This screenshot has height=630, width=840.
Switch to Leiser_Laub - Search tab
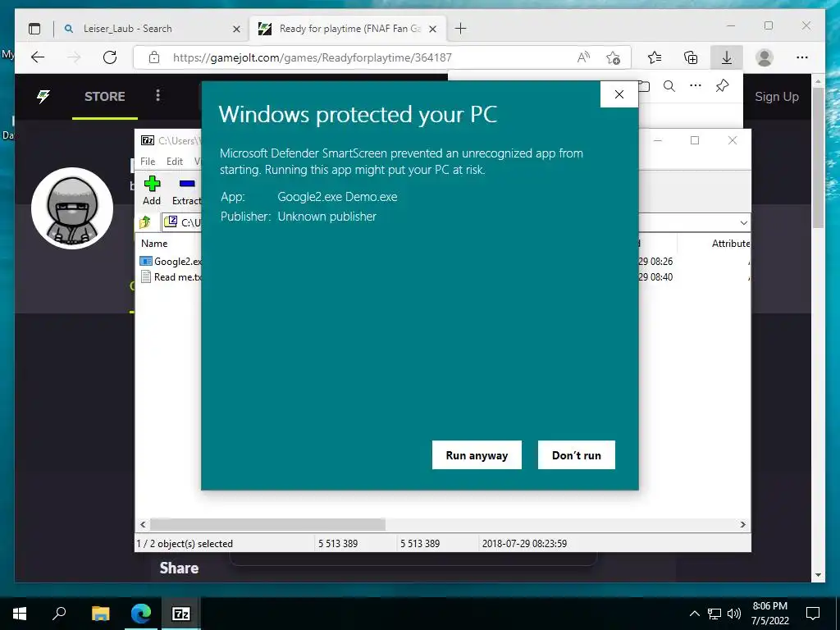point(152,29)
